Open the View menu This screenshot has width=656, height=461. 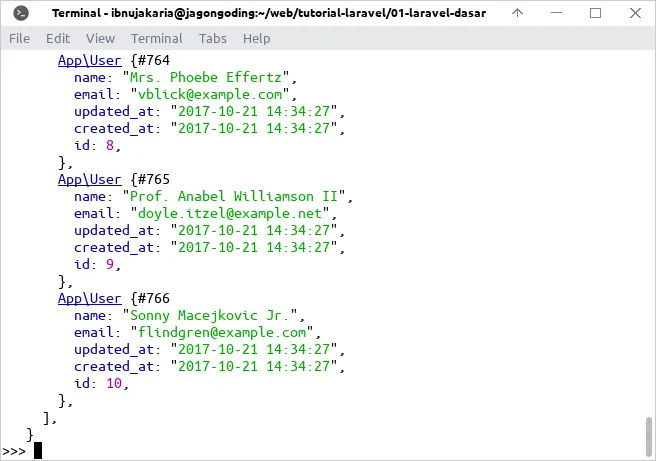tap(100, 38)
